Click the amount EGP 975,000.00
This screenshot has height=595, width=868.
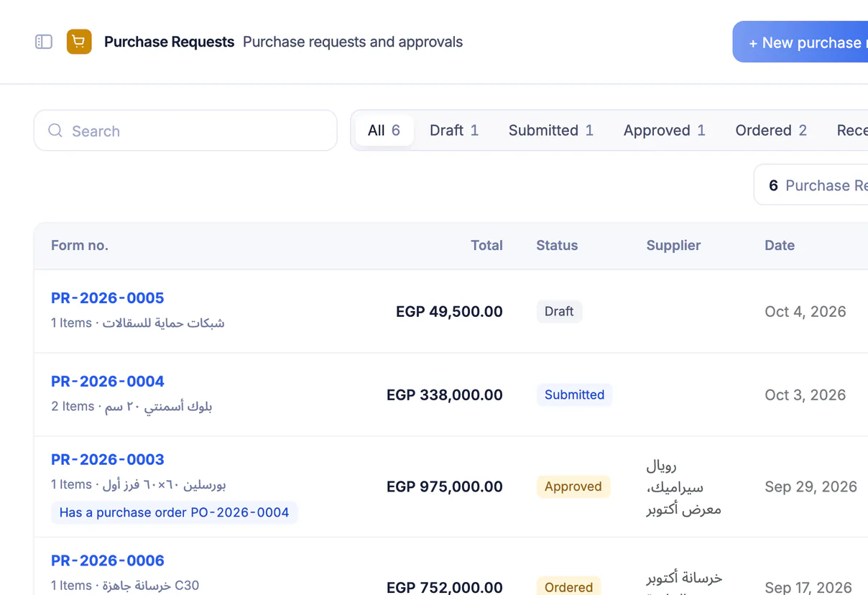tap(445, 486)
